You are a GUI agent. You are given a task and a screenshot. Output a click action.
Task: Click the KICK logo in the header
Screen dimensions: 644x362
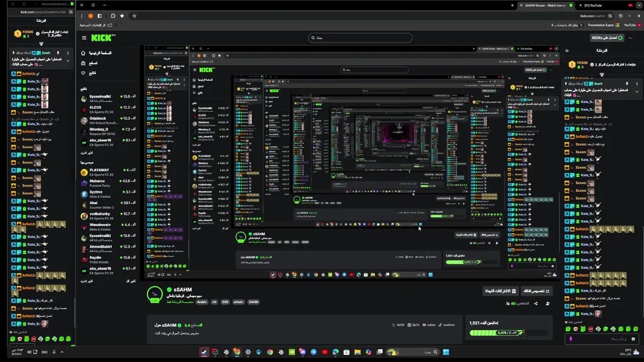103,38
